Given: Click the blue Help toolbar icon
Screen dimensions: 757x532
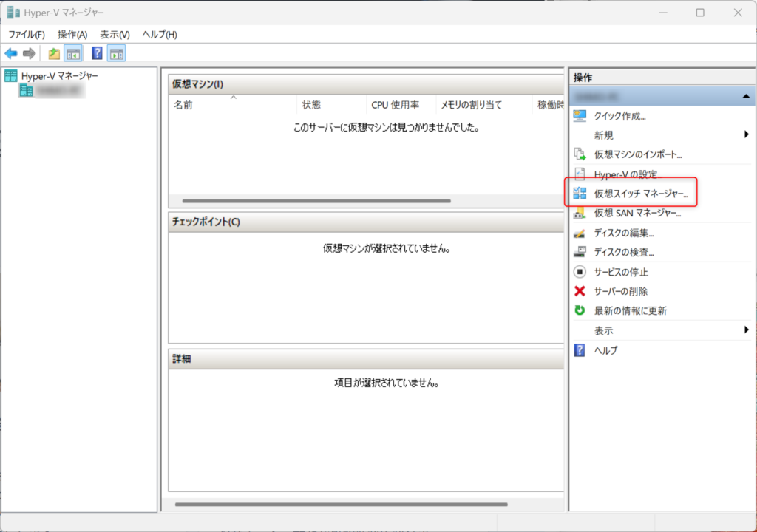Looking at the screenshot, I should point(97,53).
